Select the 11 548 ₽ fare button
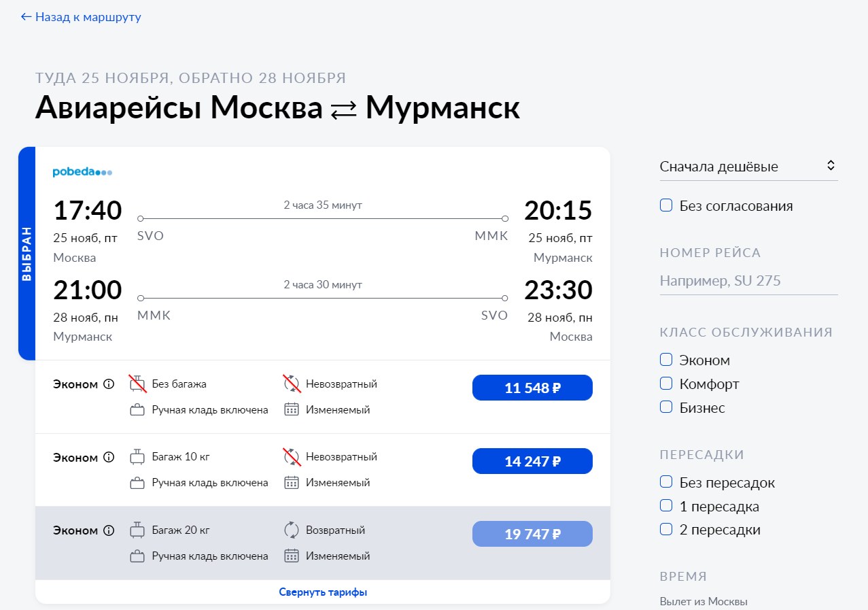868x610 pixels. click(532, 388)
